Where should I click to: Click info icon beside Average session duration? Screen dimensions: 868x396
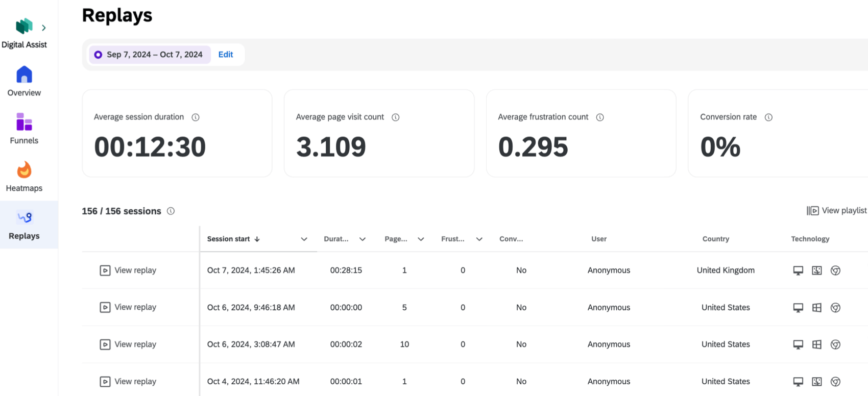pyautogui.click(x=196, y=117)
